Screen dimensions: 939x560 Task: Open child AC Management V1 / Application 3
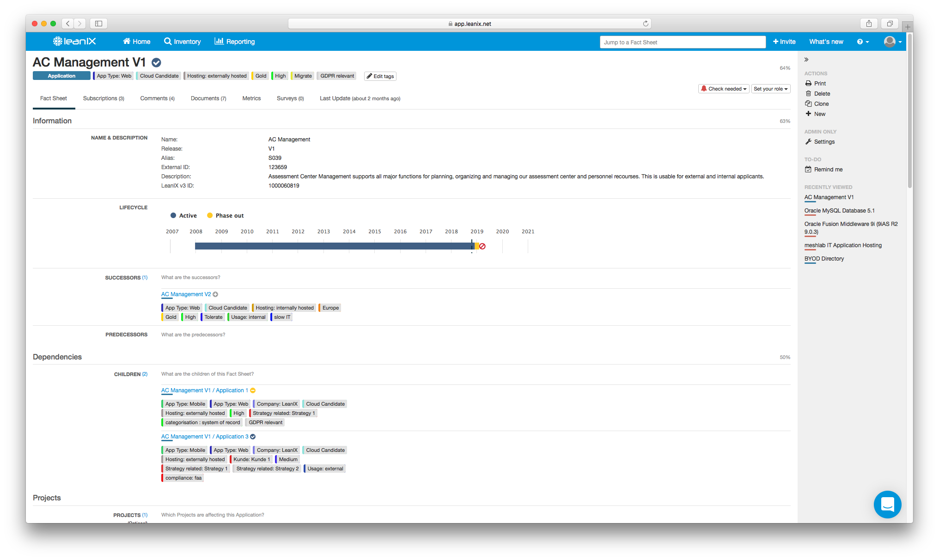click(x=205, y=437)
